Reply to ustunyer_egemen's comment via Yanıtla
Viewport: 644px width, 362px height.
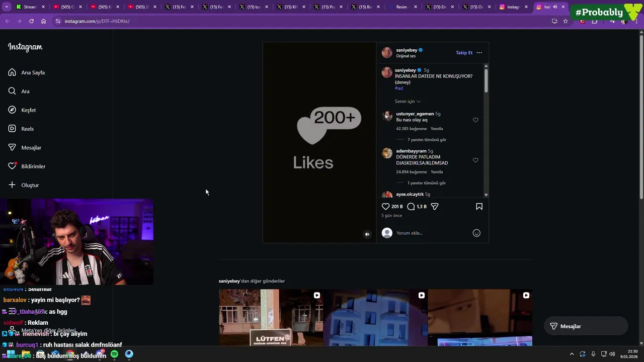[437, 129]
